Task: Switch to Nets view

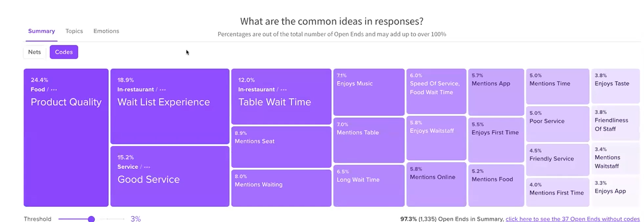Action: pos(35,52)
